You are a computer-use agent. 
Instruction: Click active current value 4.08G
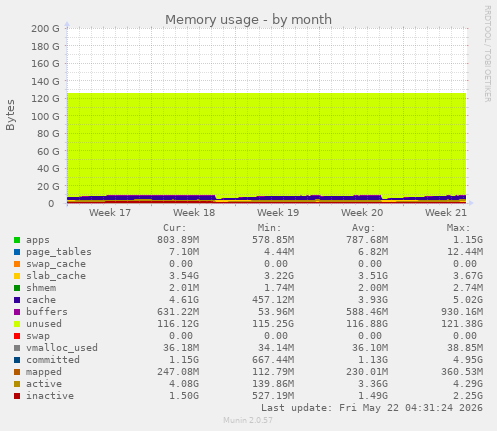pos(184,384)
